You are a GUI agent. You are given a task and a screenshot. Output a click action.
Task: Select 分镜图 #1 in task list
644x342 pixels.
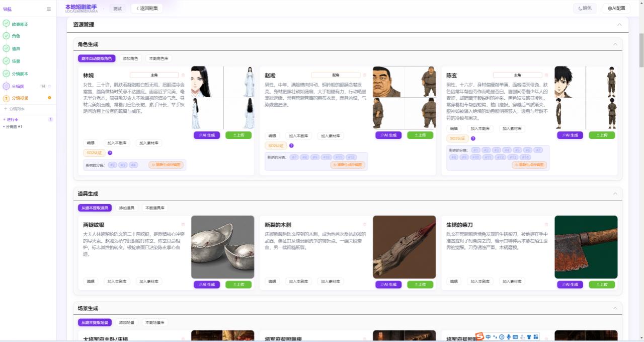[14, 126]
